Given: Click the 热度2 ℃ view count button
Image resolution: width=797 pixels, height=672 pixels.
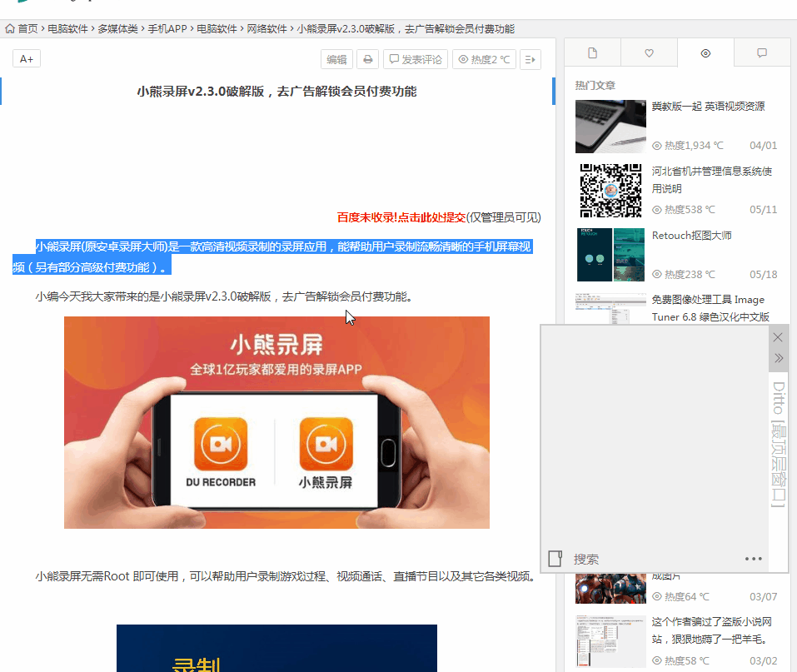Looking at the screenshot, I should click(x=484, y=59).
